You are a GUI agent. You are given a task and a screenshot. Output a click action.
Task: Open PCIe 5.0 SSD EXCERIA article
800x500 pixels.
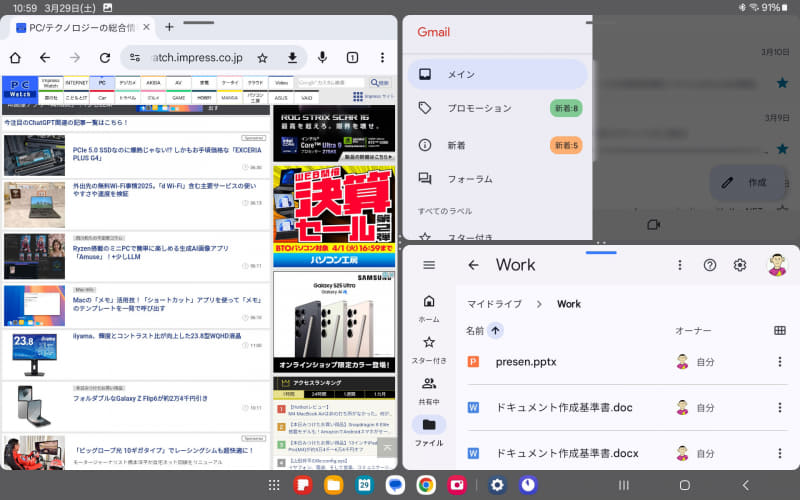167,154
